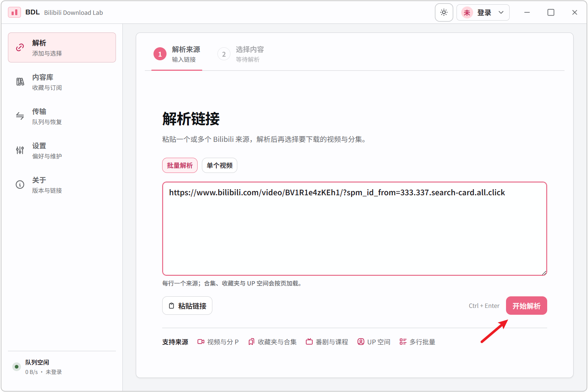Click the clipboard icon in 粘贴链接
Viewport: 588px width, 392px height.
tap(172, 306)
